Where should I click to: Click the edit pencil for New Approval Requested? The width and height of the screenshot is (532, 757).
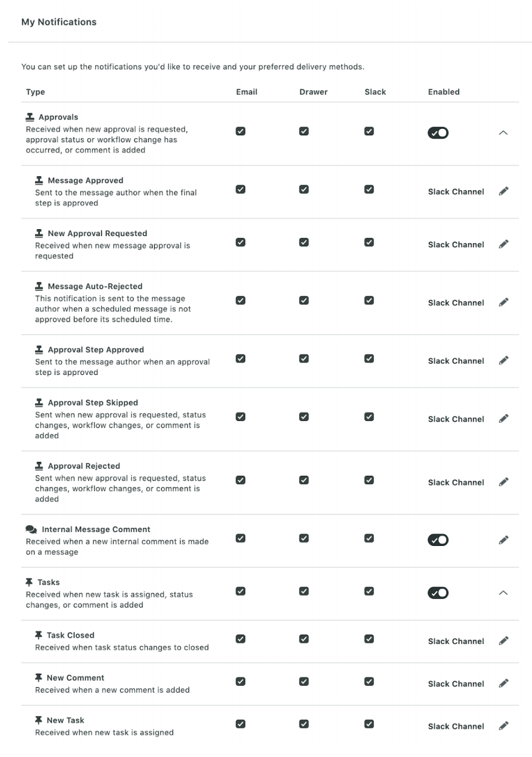coord(503,243)
